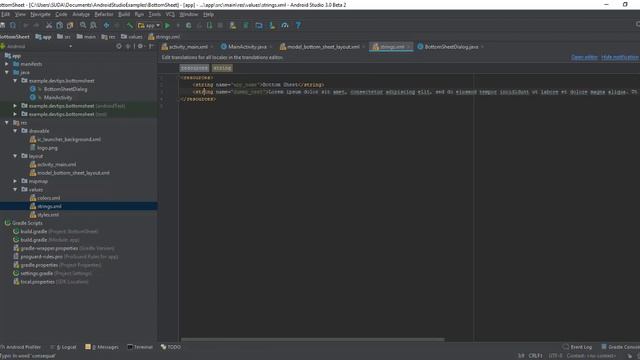Viewport: 640px width, 360px height.
Task: Expand the mipmap folder
Action: coord(15,181)
